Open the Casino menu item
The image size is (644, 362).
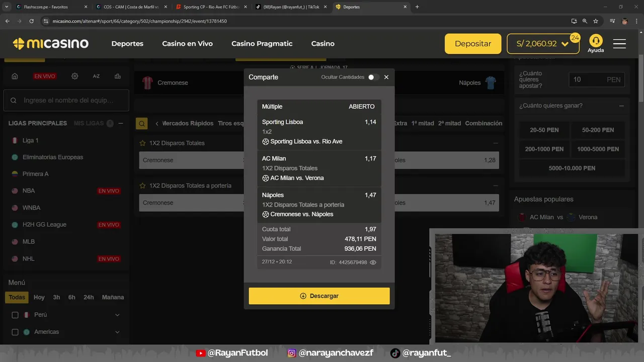323,44
